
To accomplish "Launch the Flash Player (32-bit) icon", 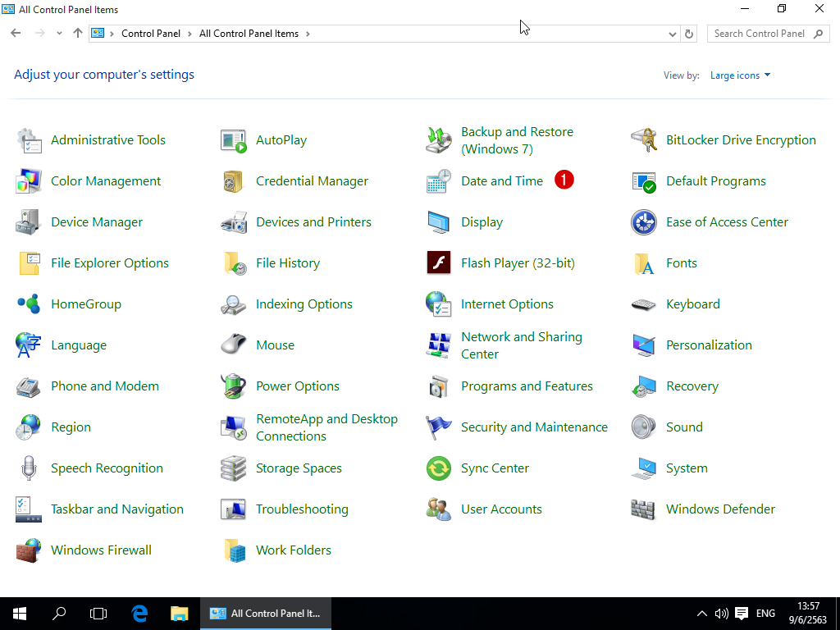I will [x=439, y=263].
